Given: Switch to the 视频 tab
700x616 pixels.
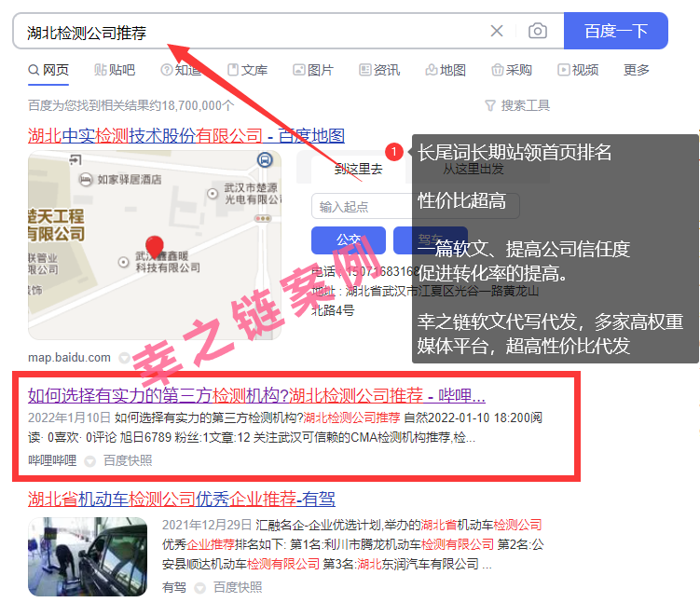Looking at the screenshot, I should pos(578,70).
